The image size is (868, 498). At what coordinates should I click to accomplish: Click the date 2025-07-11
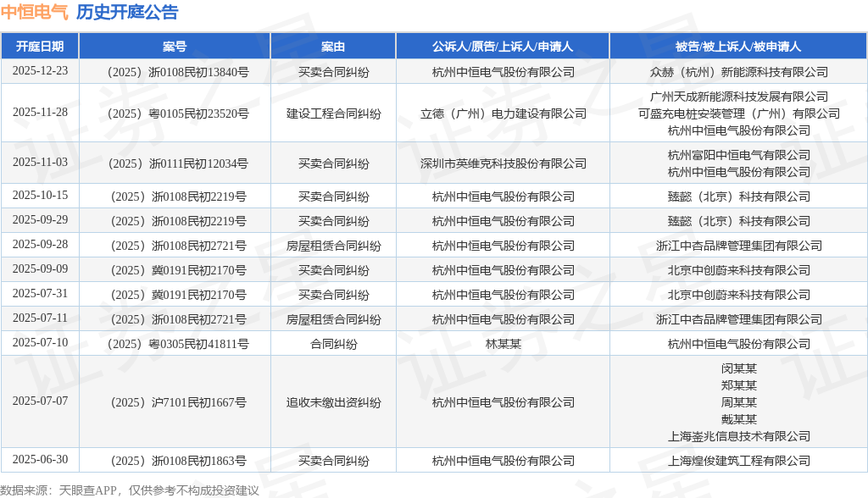(40, 318)
